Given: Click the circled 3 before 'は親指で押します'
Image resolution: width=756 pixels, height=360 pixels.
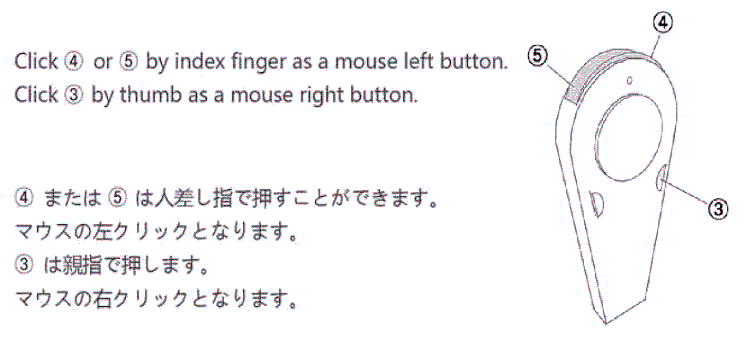Looking at the screenshot, I should [x=24, y=267].
